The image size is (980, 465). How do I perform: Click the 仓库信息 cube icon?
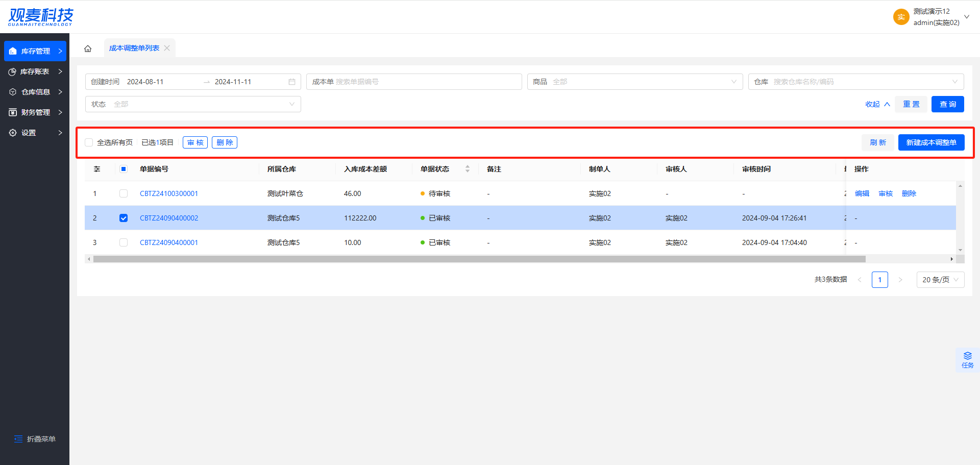tap(13, 92)
